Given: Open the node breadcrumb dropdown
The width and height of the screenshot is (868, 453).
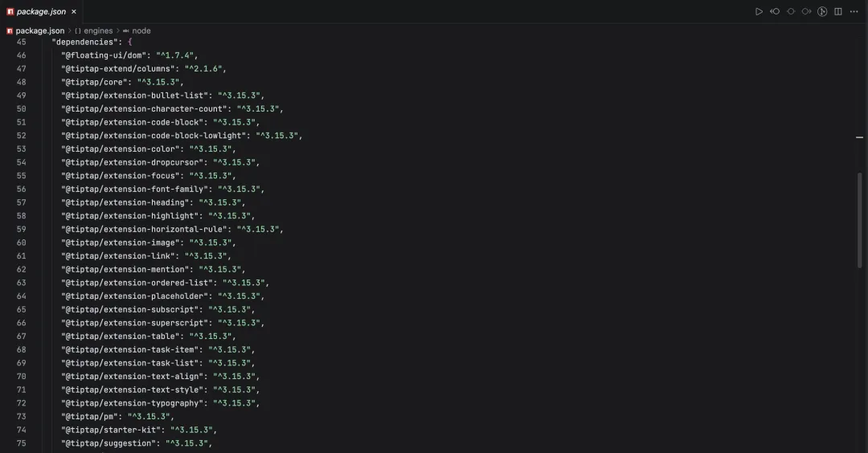Looking at the screenshot, I should [x=141, y=31].
